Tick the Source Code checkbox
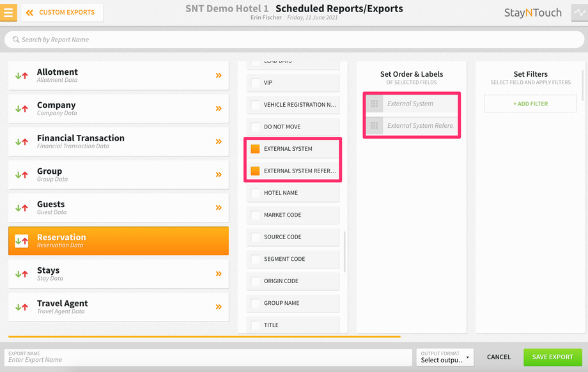 (255, 237)
